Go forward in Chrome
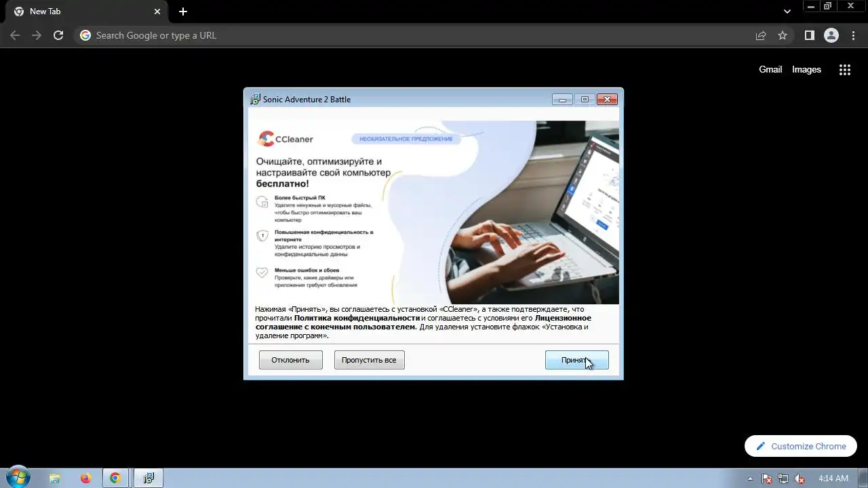 [37, 35]
